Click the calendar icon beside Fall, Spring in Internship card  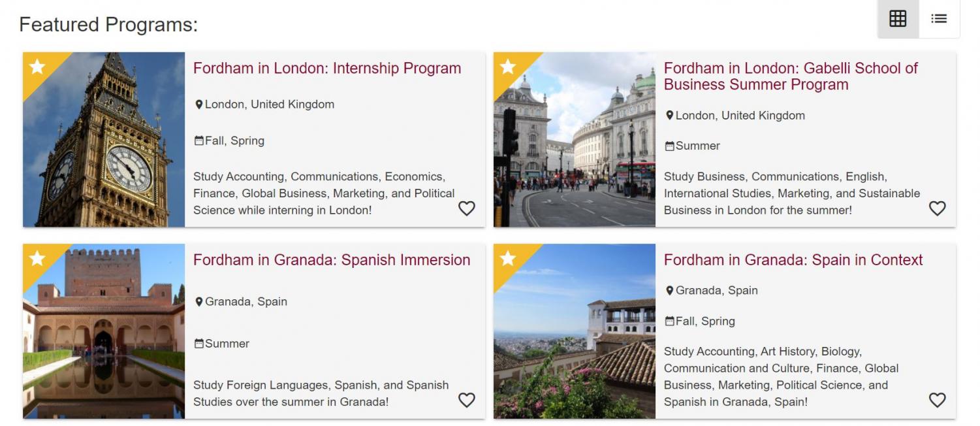pyautogui.click(x=199, y=140)
